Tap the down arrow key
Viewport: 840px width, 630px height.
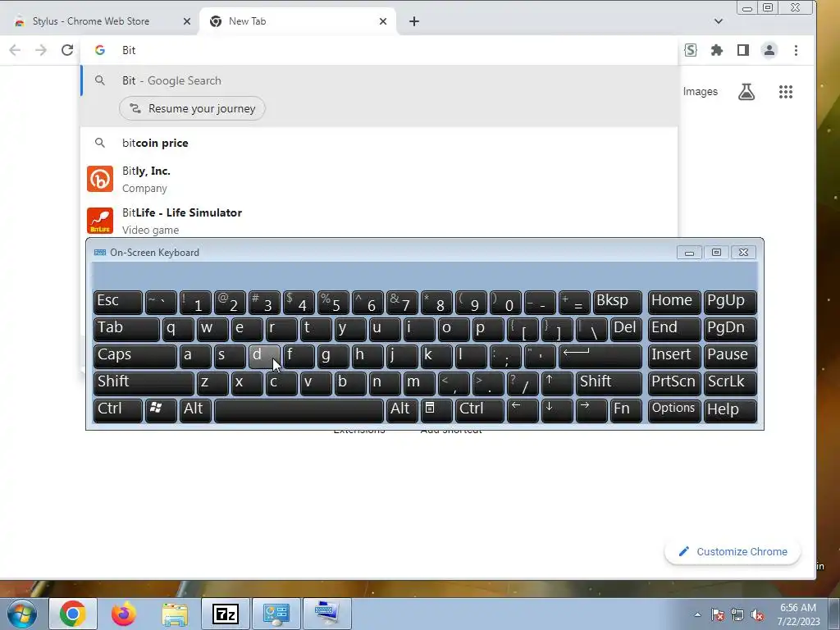click(557, 411)
